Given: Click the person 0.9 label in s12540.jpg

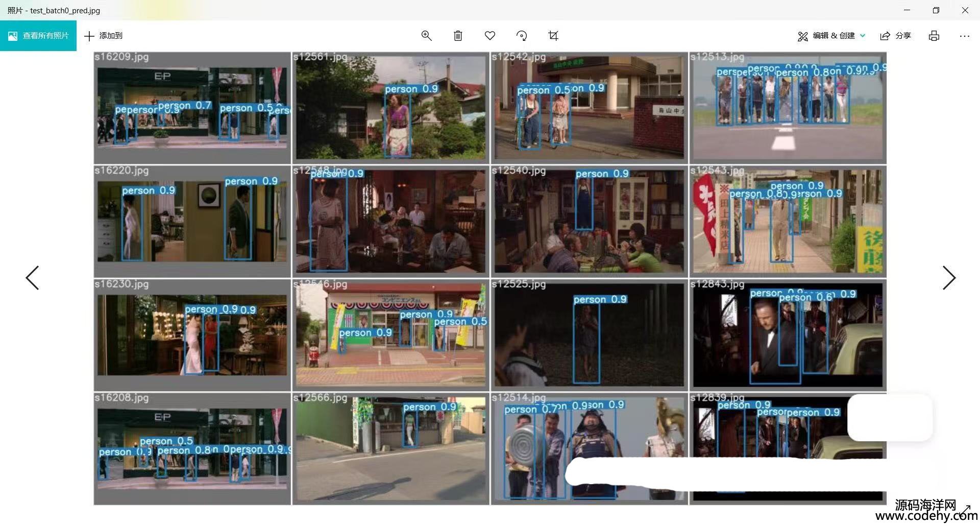Looking at the screenshot, I should pos(602,174).
